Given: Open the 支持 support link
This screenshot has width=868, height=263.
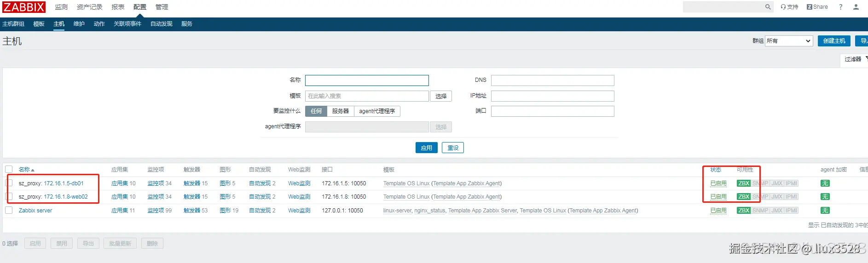Looking at the screenshot, I should pos(789,7).
